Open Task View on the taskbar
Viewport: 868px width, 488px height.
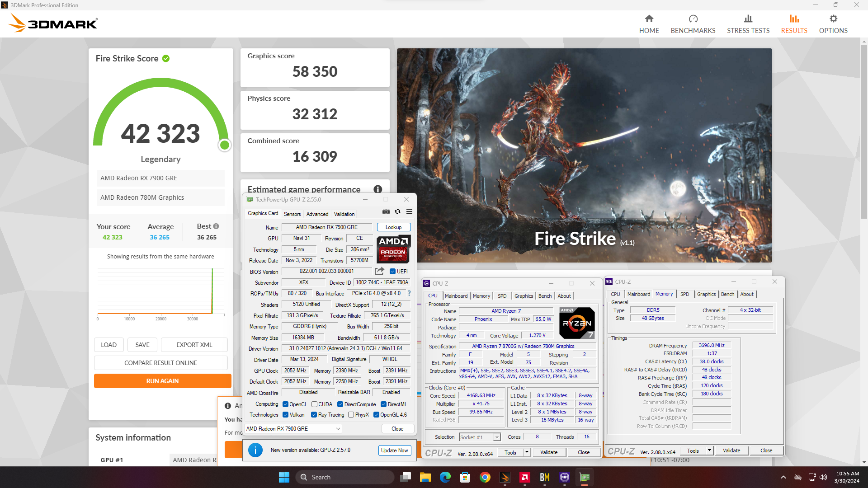406,477
